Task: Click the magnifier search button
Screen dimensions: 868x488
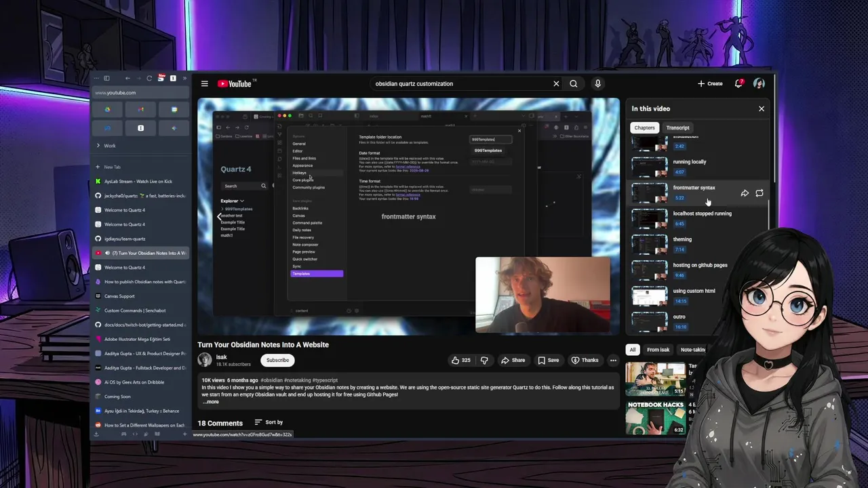Action: (x=574, y=83)
